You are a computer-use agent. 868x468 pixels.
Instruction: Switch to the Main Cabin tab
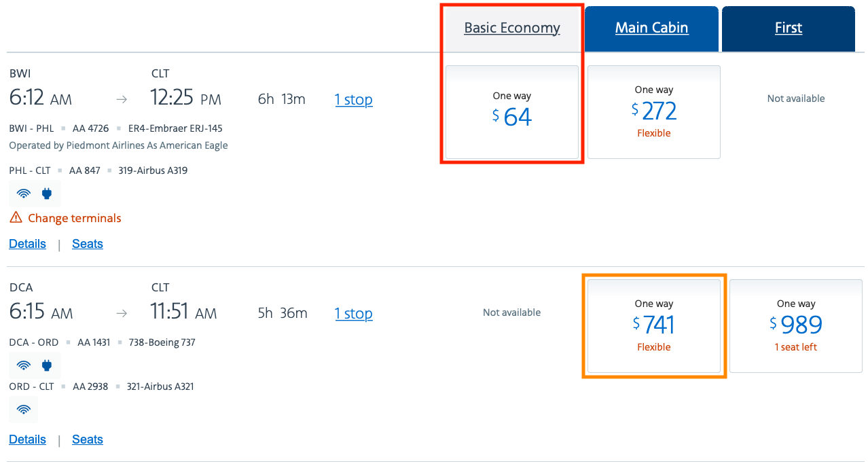(x=652, y=28)
